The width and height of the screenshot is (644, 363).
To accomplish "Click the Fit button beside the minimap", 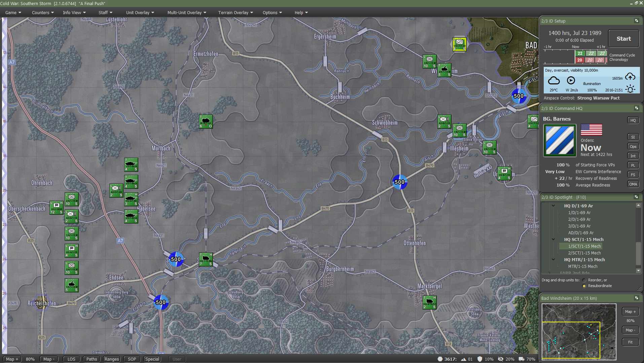I will tap(630, 342).
